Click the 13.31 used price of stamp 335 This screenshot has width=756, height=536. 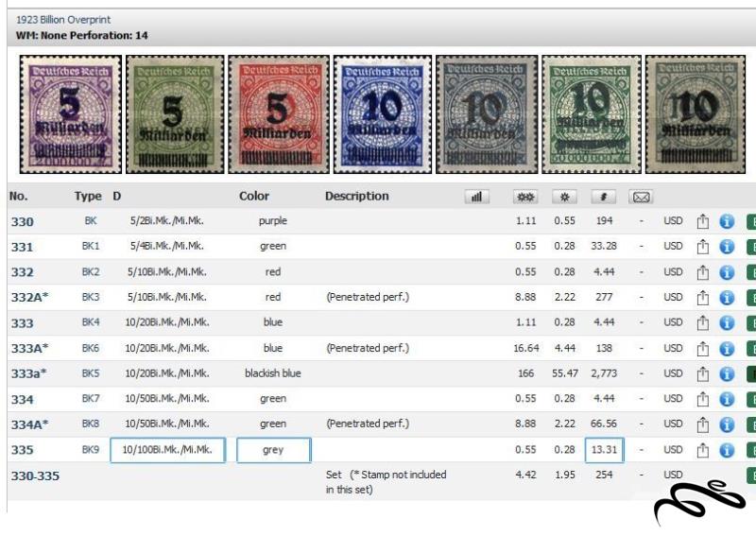point(604,450)
